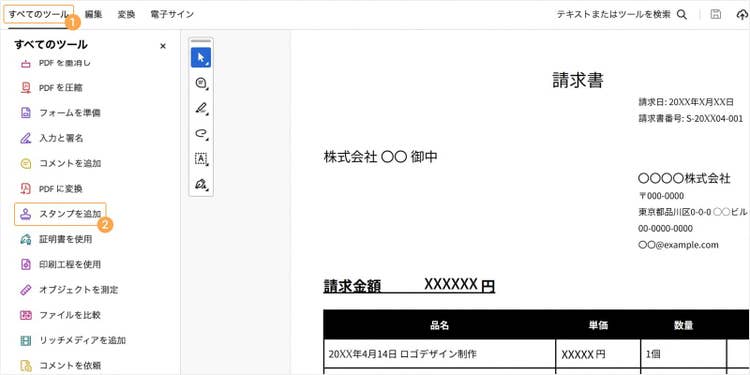Click the search text or tools field
Screen dimensions: 750x375
click(x=613, y=14)
